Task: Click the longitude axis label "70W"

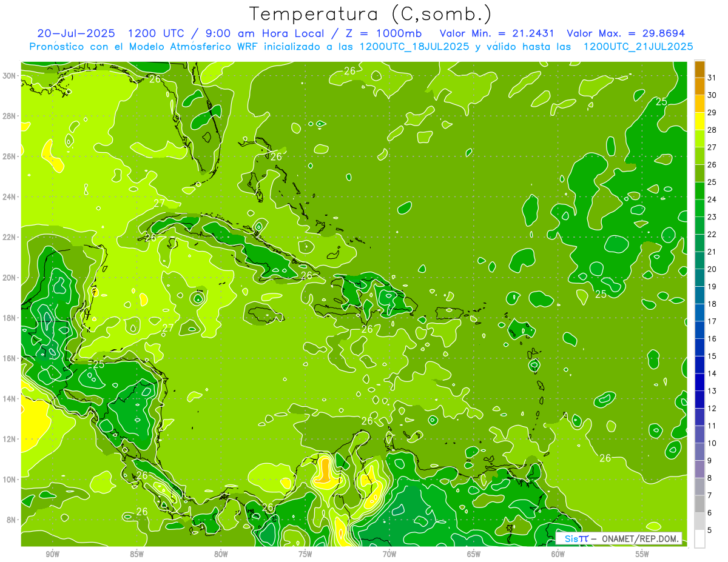Action: [x=389, y=554]
